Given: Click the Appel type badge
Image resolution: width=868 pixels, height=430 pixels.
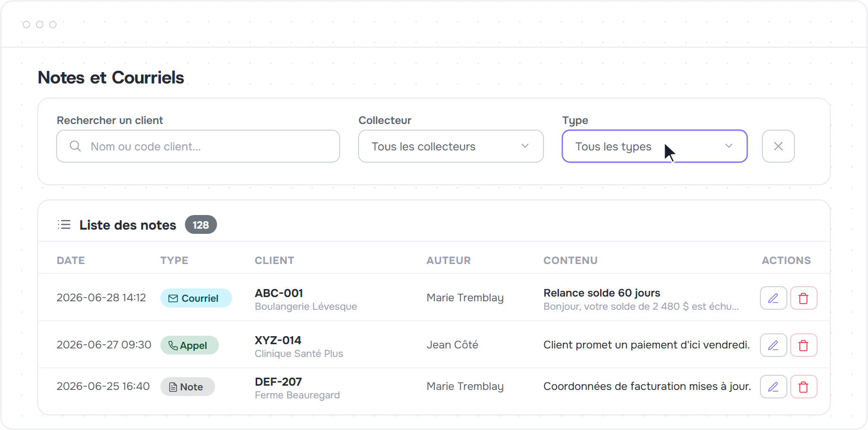Looking at the screenshot, I should (190, 345).
